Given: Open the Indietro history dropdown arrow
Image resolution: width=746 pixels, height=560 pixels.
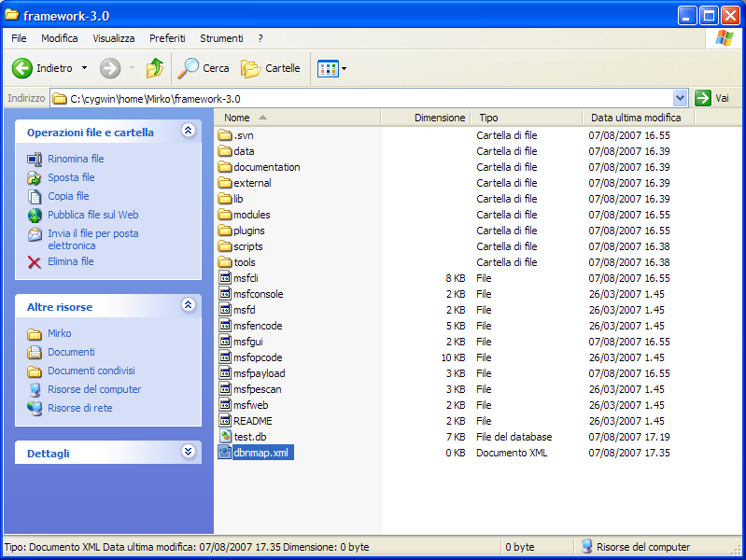Looking at the screenshot, I should [84, 68].
